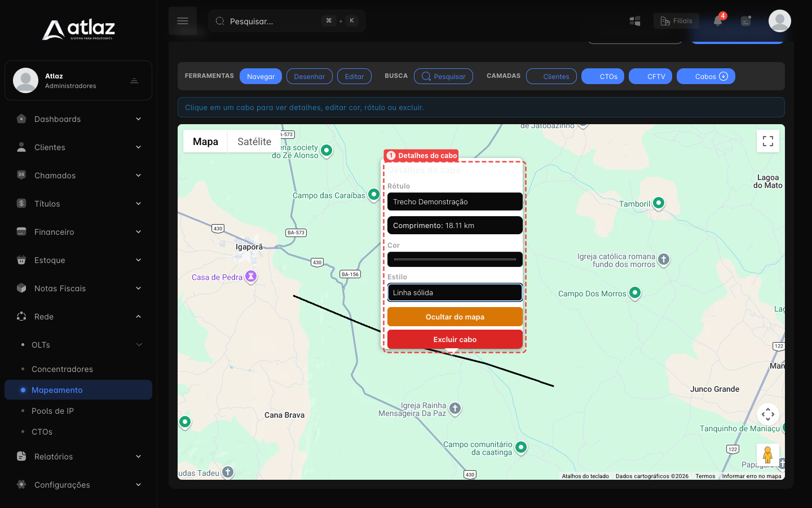Toggle the Clientes layer

point(551,76)
